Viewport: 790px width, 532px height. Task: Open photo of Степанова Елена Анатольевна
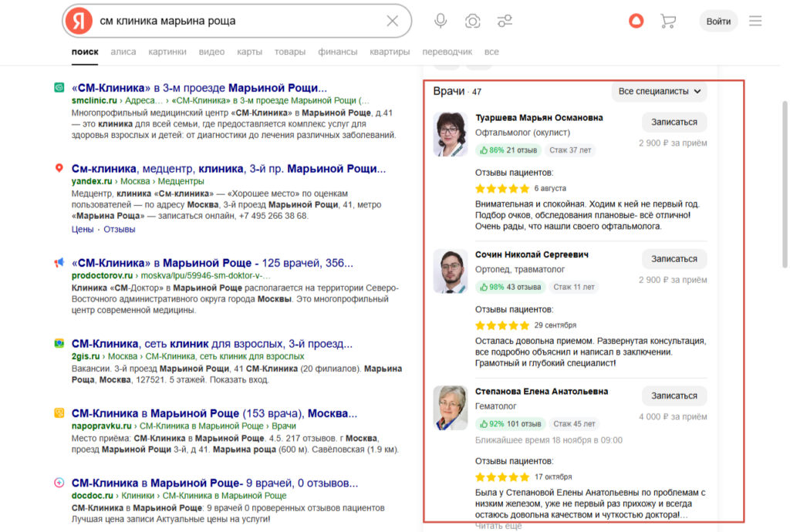[451, 408]
